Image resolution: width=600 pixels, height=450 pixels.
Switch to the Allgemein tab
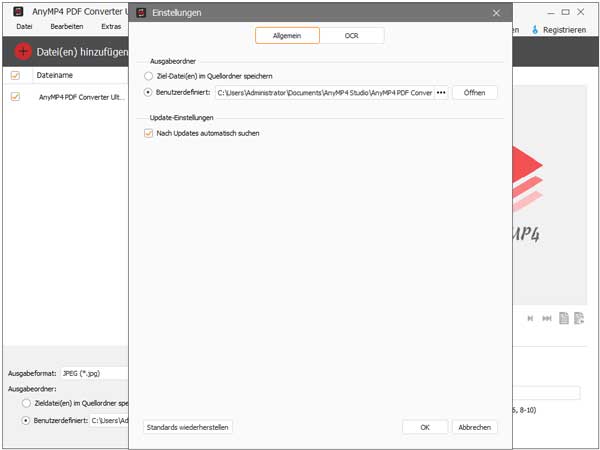coord(287,36)
